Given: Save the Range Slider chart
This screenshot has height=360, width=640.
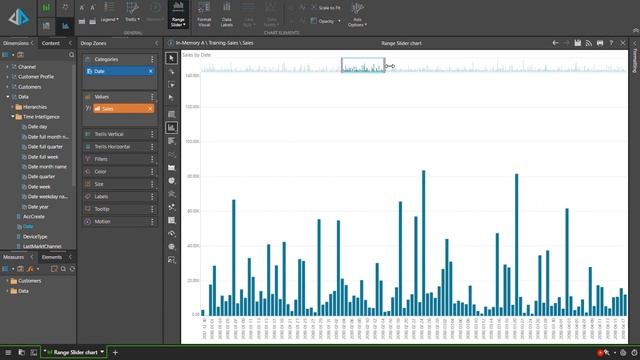Looking at the screenshot, I should [578, 43].
